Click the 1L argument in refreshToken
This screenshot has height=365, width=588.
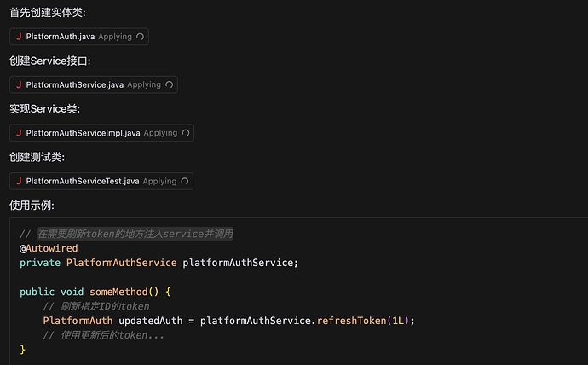398,321
